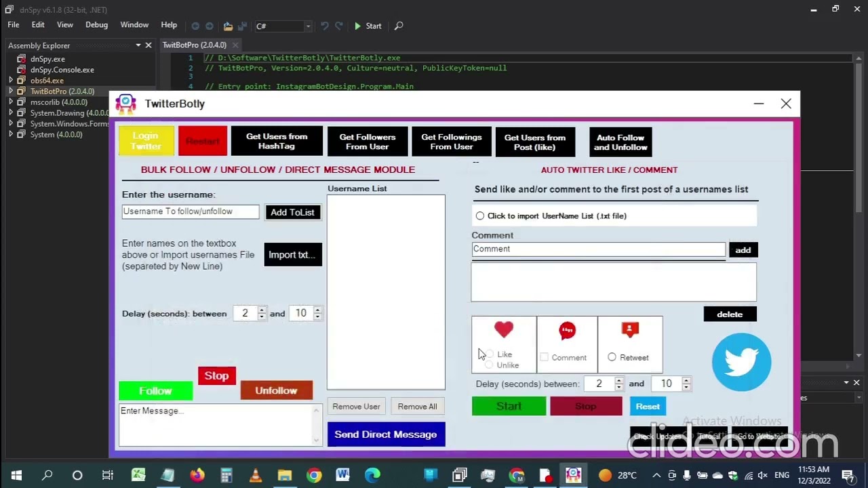Enable the Comment checkbox

544,357
